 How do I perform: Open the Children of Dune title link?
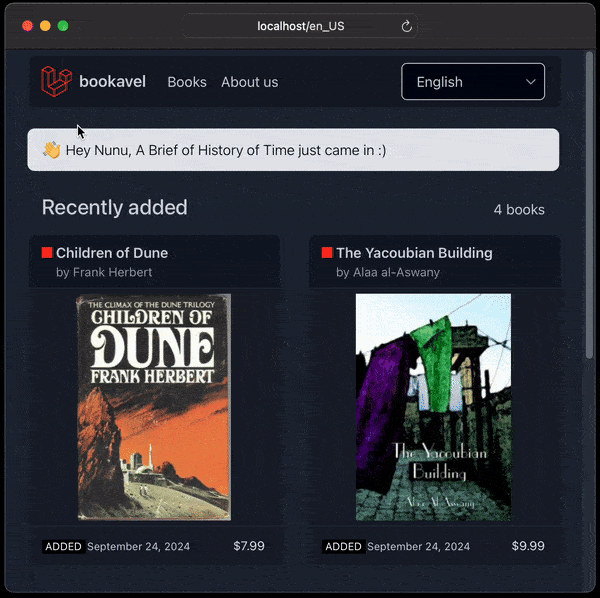(112, 253)
